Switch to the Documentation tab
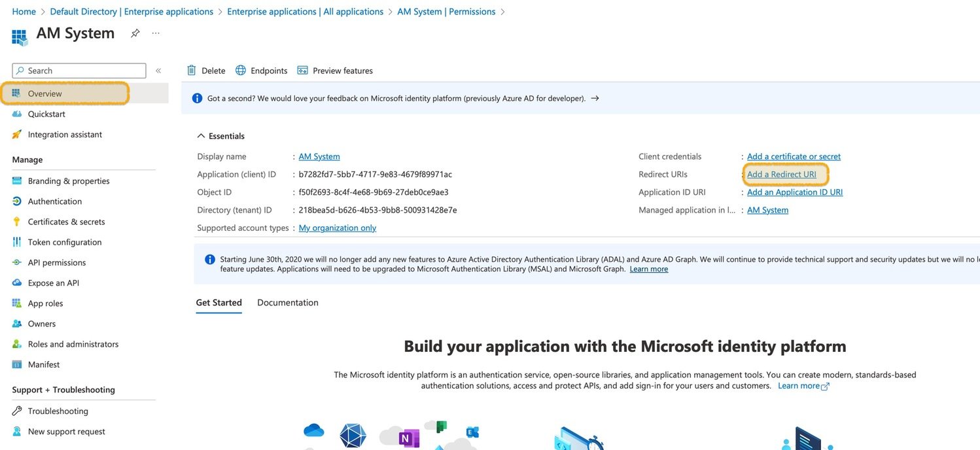The width and height of the screenshot is (980, 450). [x=288, y=303]
